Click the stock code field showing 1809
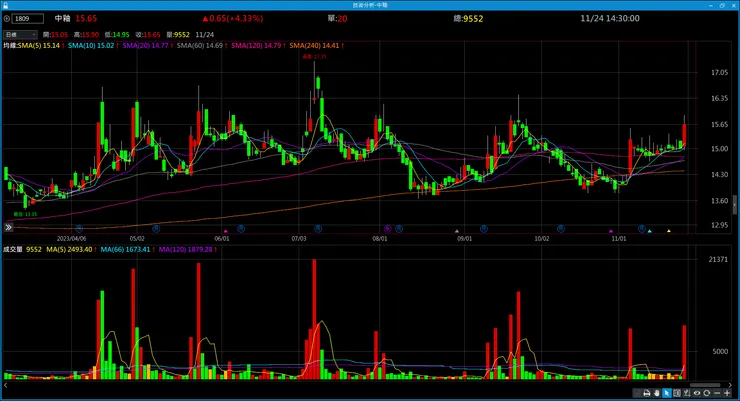Screen dimensions: 740x401 click(x=28, y=18)
